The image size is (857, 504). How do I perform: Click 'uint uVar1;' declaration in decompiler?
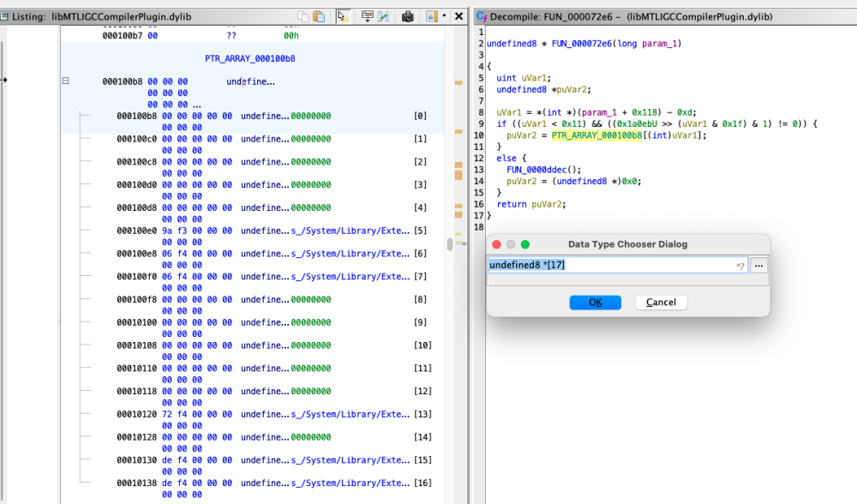[524, 78]
